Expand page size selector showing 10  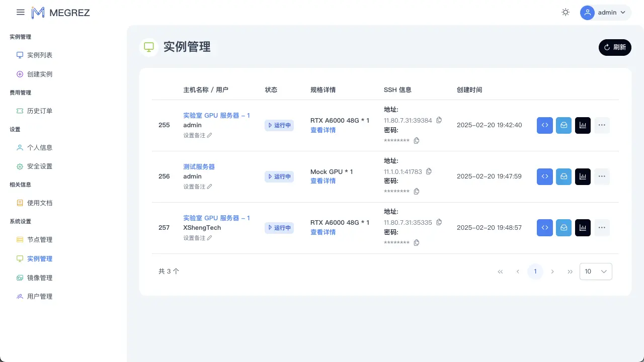point(596,271)
